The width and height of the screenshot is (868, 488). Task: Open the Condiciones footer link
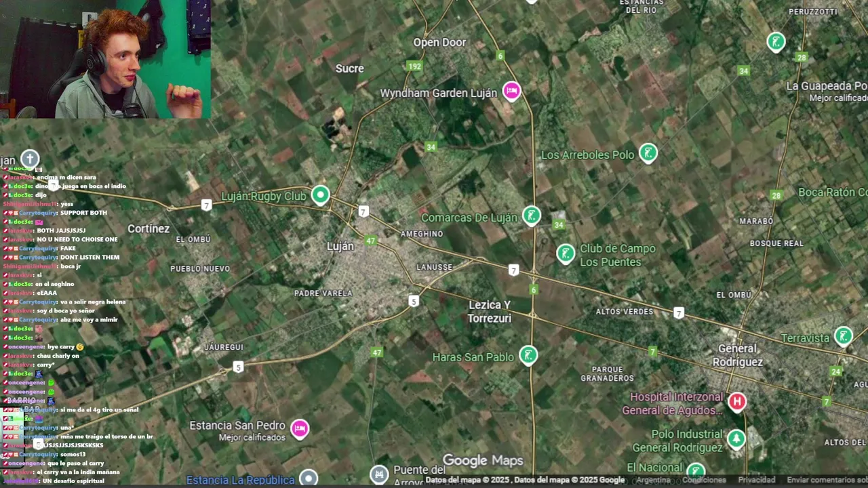tap(704, 480)
